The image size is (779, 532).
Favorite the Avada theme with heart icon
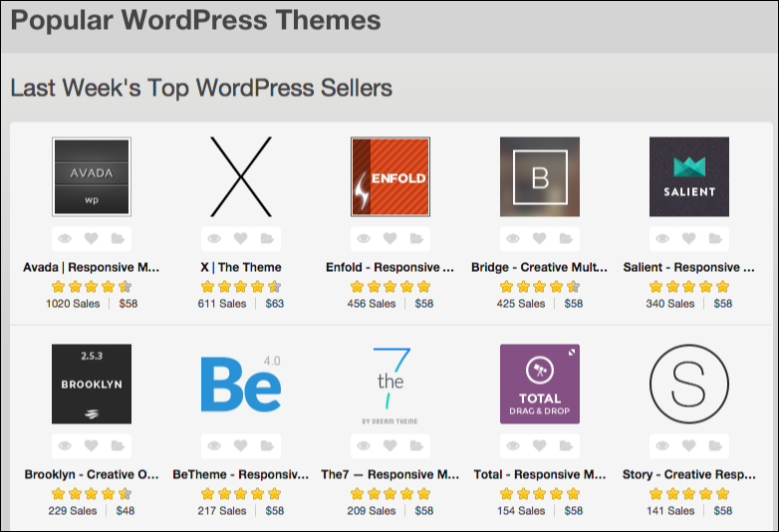(92, 239)
